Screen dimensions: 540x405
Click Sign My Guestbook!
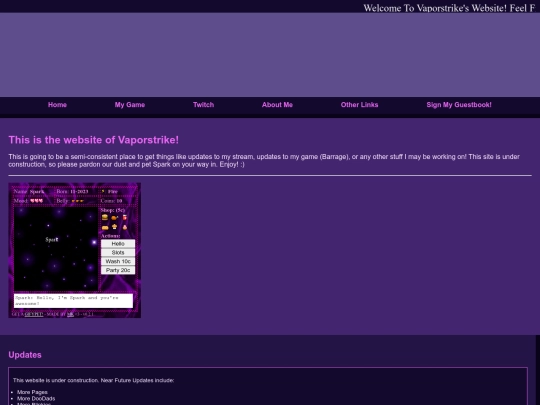pos(459,105)
